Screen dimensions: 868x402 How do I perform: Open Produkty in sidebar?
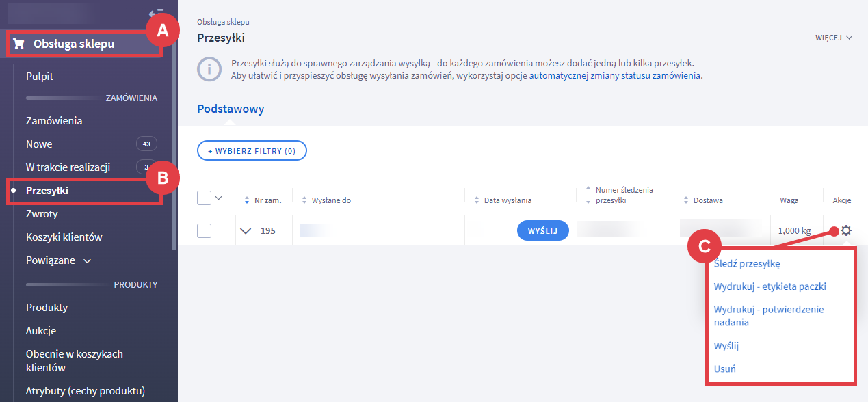(x=47, y=308)
